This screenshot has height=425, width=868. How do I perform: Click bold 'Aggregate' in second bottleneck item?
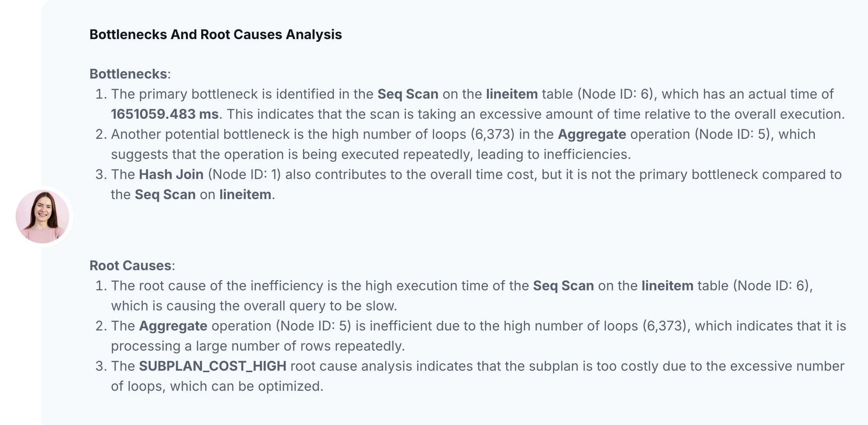[592, 134]
